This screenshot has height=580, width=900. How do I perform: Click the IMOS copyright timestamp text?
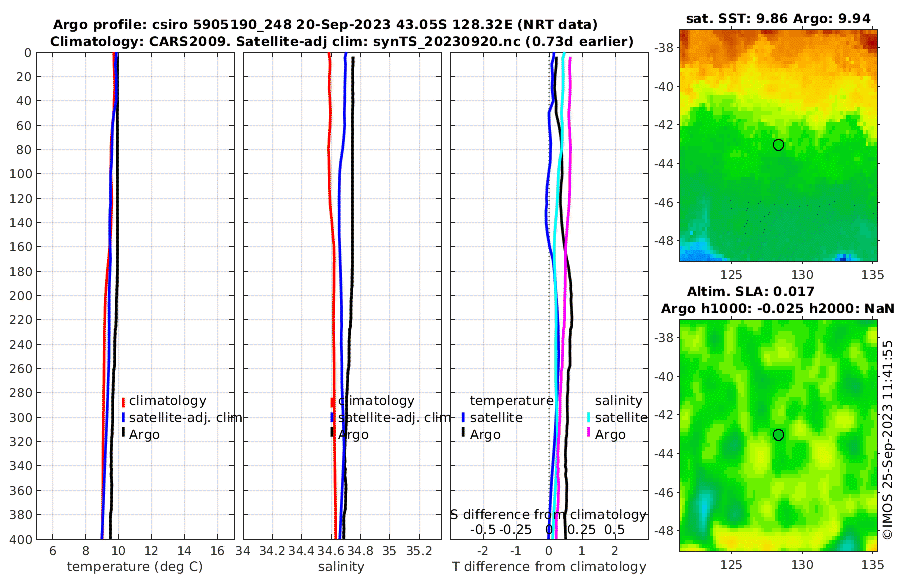pyautogui.click(x=888, y=440)
